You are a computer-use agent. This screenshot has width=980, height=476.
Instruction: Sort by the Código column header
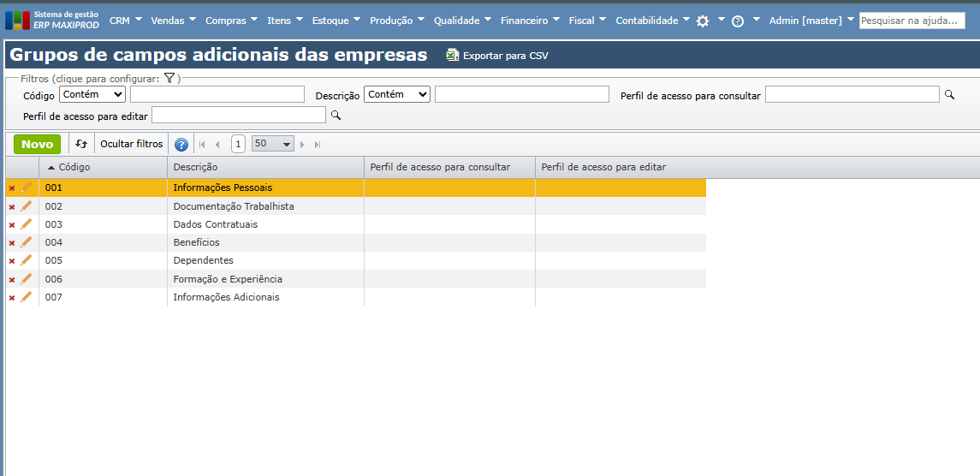(74, 167)
